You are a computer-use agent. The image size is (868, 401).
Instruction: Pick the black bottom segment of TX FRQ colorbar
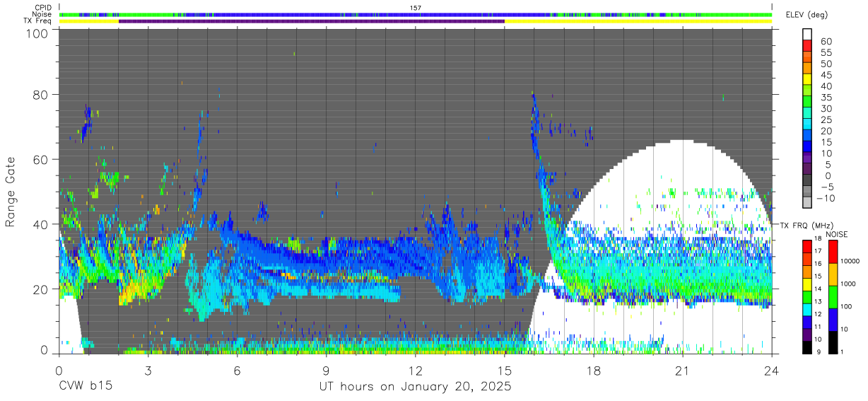pos(807,347)
